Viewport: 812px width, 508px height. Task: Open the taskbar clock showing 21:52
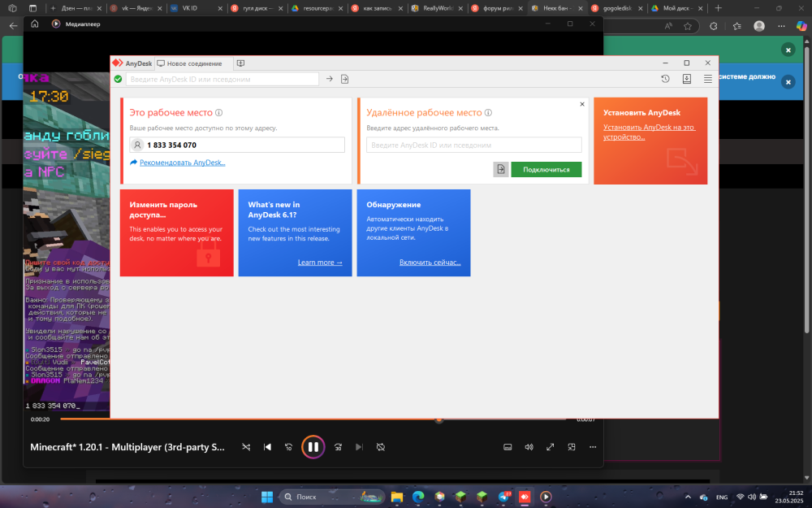[789, 497]
